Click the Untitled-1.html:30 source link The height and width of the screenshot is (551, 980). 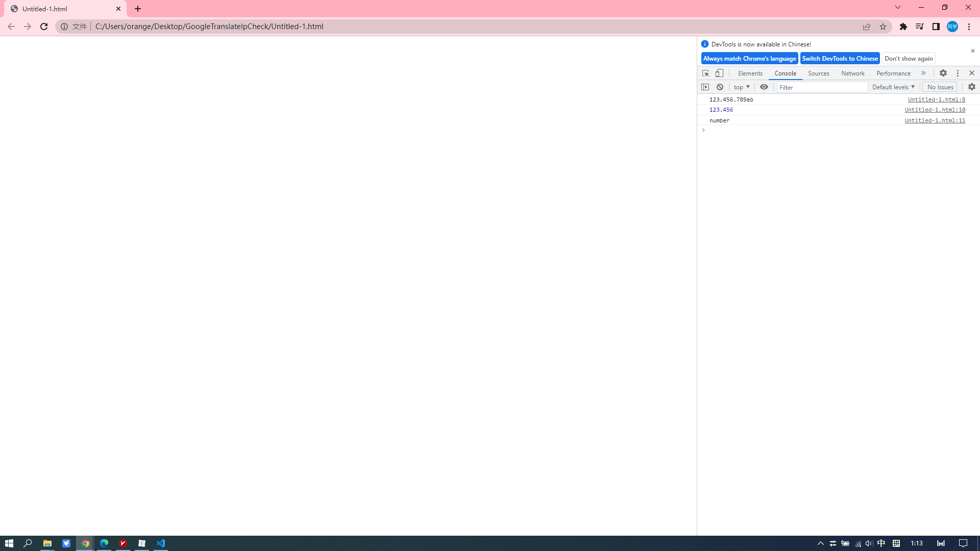pos(935,110)
